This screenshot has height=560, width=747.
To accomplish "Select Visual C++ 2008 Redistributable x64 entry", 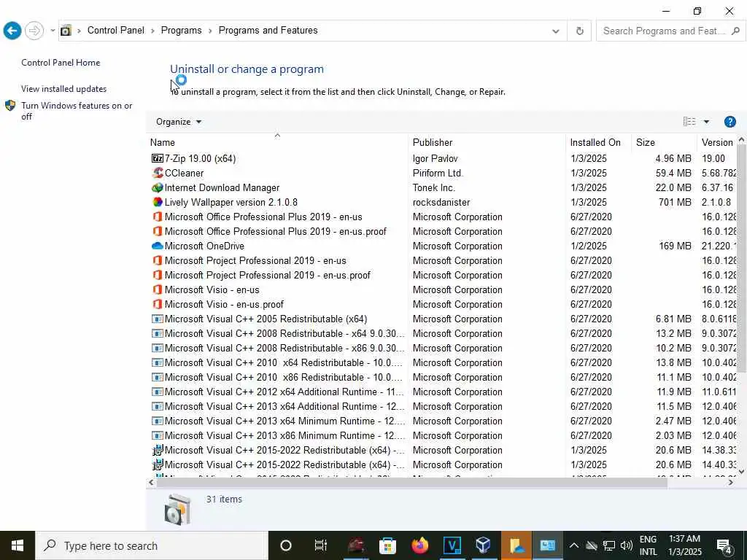I will pos(285,333).
